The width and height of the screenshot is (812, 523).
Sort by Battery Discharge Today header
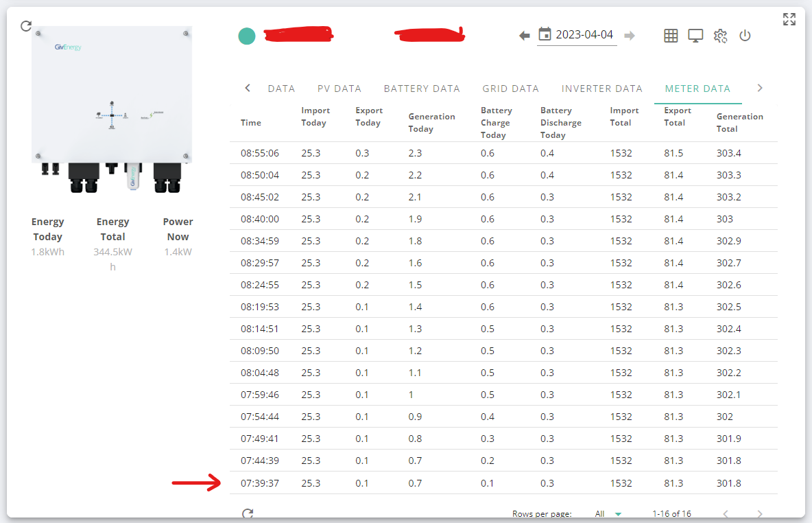click(x=560, y=123)
